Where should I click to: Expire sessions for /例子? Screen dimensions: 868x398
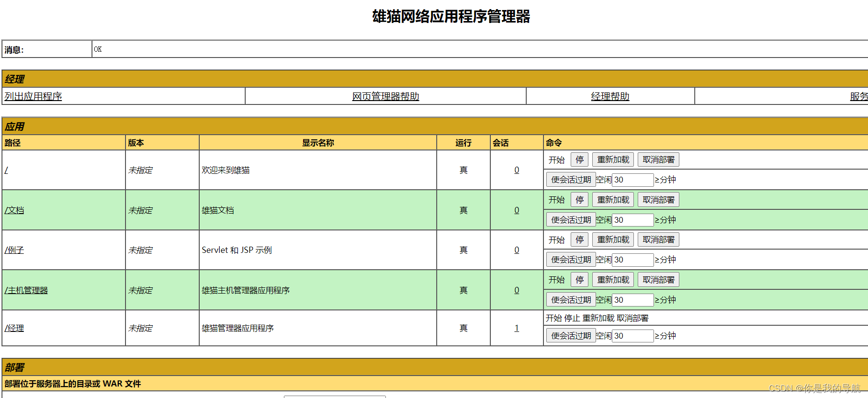click(571, 260)
